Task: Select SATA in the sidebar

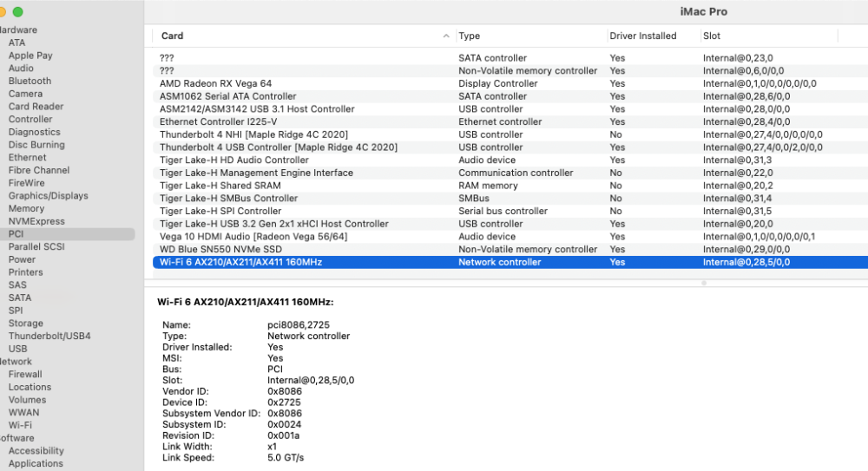Action: tap(20, 298)
